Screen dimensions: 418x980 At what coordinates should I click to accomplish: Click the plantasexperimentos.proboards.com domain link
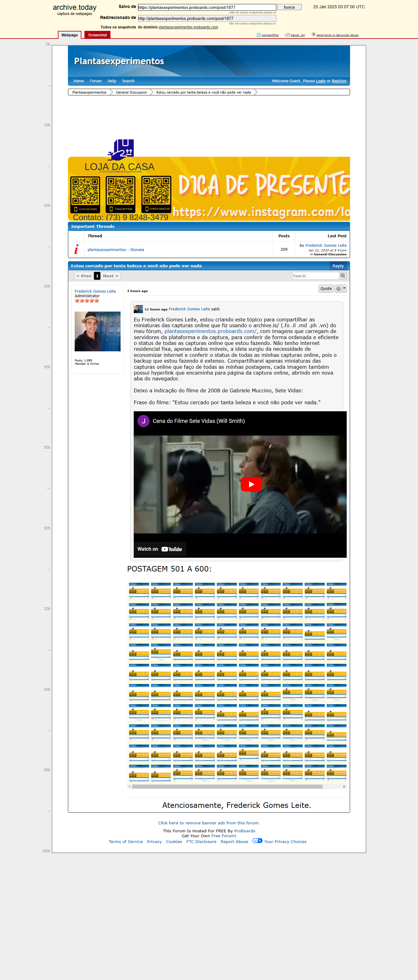[x=188, y=27]
